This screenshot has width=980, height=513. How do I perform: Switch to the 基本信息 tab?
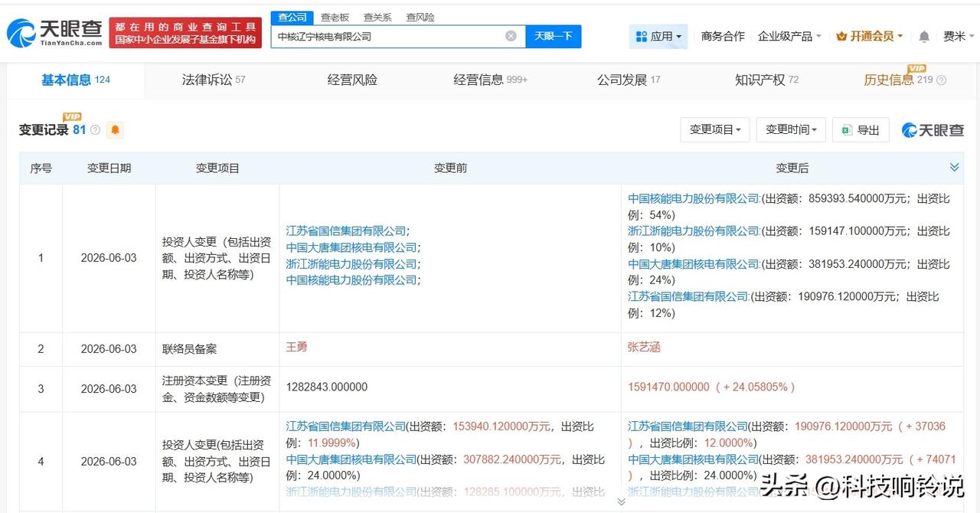[75, 80]
